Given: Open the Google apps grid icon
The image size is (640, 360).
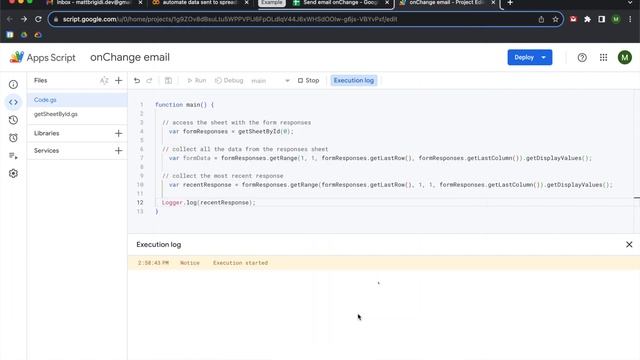Looking at the screenshot, I should (603, 58).
